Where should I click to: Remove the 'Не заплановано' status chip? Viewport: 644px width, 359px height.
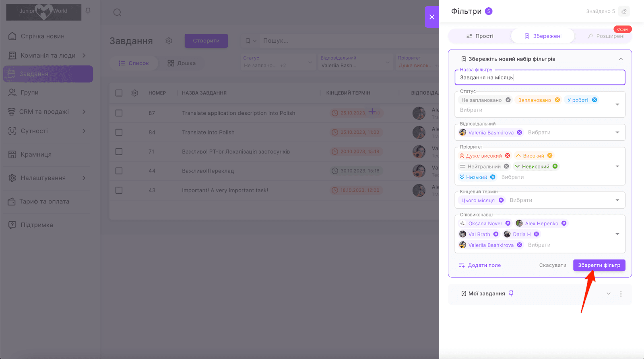pyautogui.click(x=508, y=100)
